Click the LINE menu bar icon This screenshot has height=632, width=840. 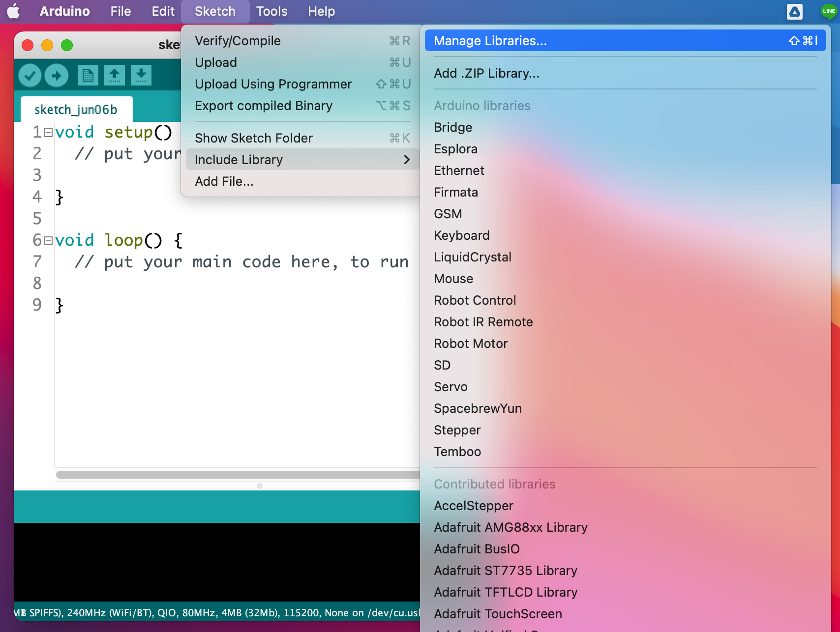(829, 11)
